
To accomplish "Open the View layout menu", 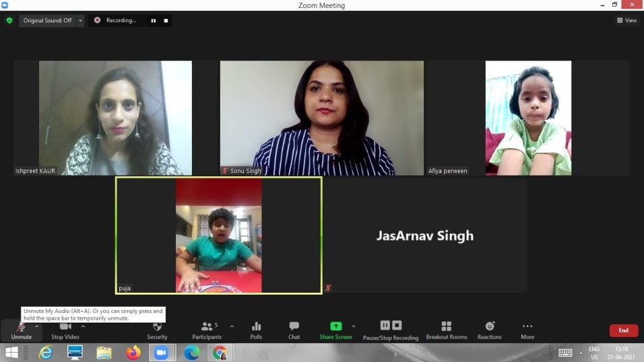I will coord(626,21).
